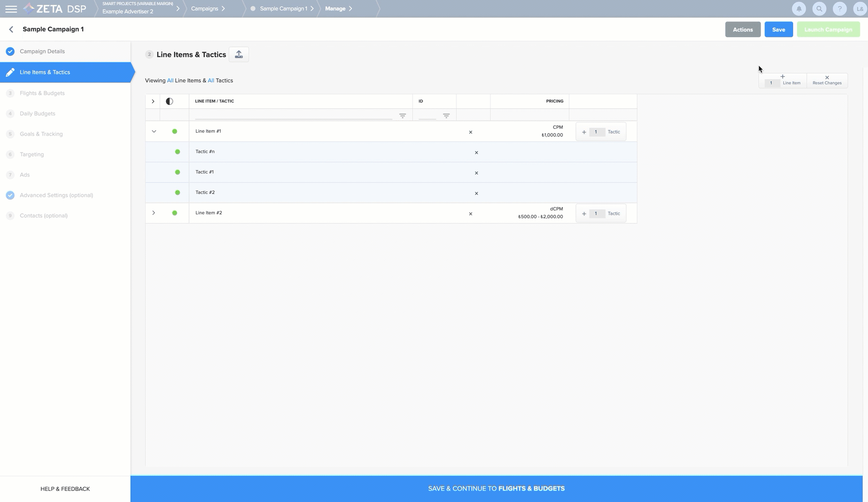Open the Line Item / Tactic column filter icon

(402, 116)
